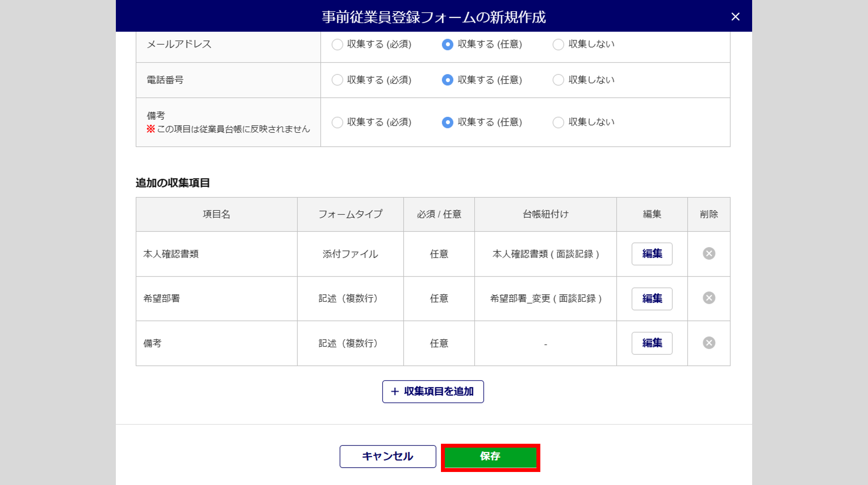
Task: Click the 添付ファイル form type cell
Action: pos(350,254)
